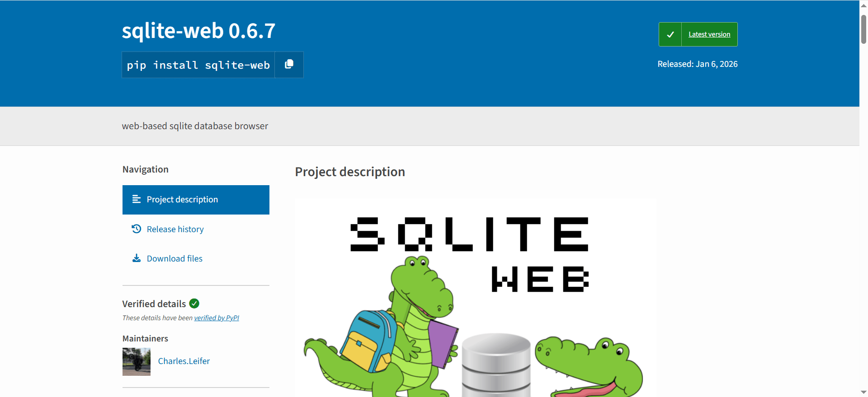
Task: Click the 'web-based sqlite database browser' summary
Action: [195, 126]
